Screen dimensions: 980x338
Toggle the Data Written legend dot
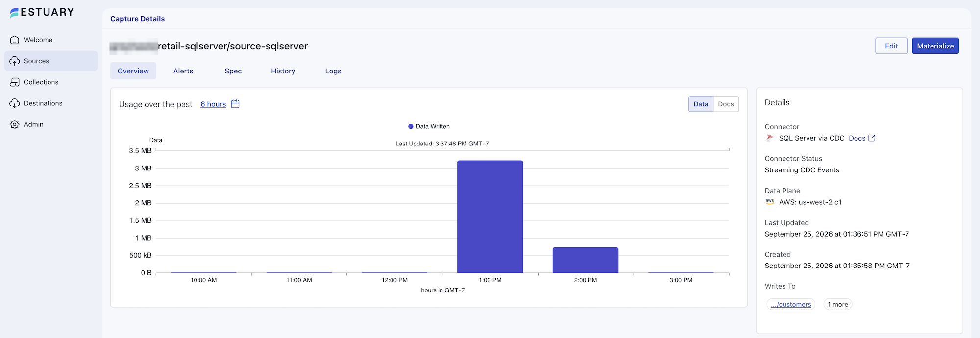click(411, 126)
